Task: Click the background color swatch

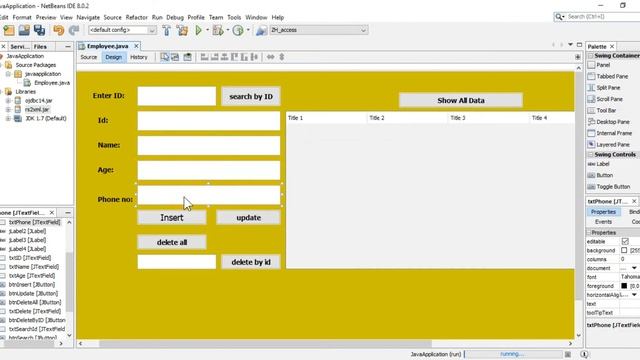Action: coord(624,250)
